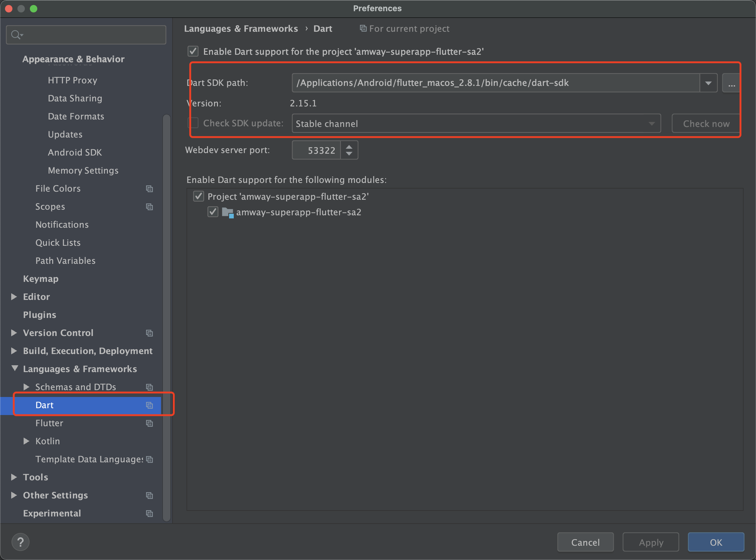Open the Keymap settings page
The height and width of the screenshot is (560, 756).
click(41, 279)
